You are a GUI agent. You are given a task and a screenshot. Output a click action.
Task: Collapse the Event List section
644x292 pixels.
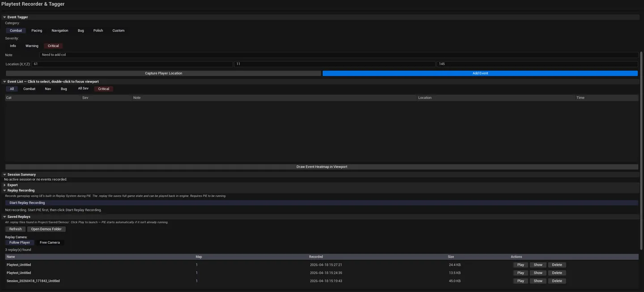[x=4, y=82]
